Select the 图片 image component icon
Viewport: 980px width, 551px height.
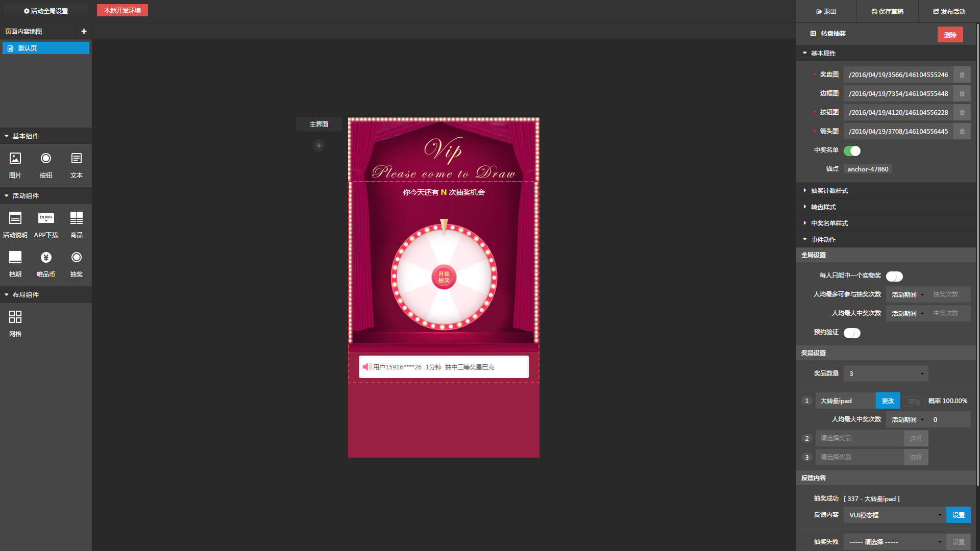(x=15, y=159)
